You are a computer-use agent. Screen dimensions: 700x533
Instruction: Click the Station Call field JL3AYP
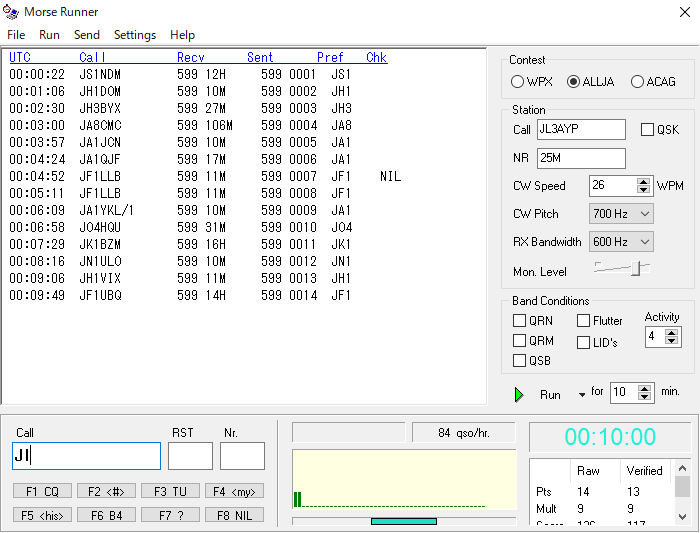(581, 129)
